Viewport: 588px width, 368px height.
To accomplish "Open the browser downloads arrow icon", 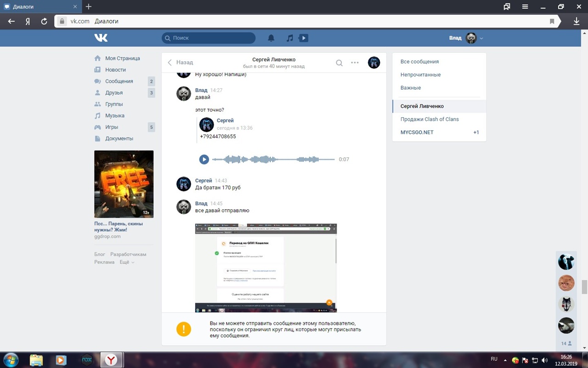I will [577, 21].
